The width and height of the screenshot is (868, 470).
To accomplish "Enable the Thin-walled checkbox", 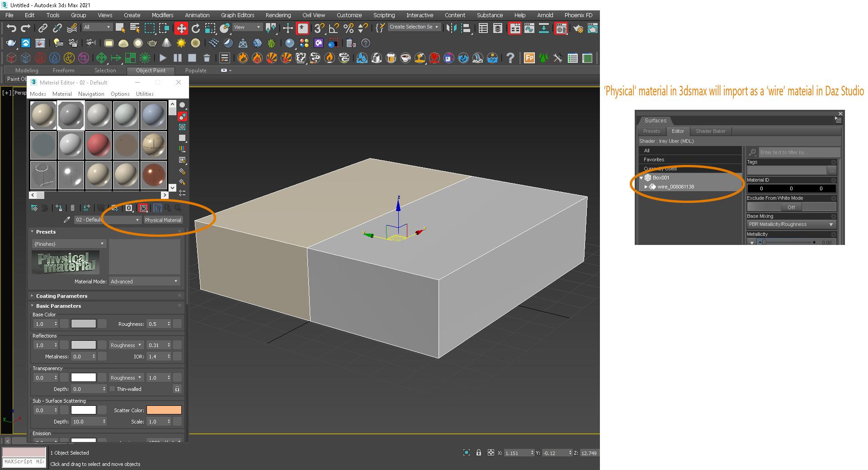I will coord(112,389).
